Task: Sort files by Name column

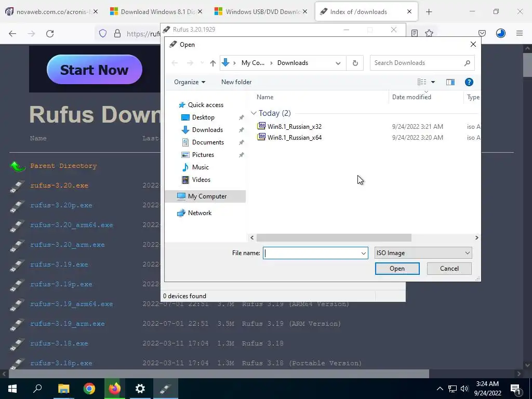Action: click(265, 97)
